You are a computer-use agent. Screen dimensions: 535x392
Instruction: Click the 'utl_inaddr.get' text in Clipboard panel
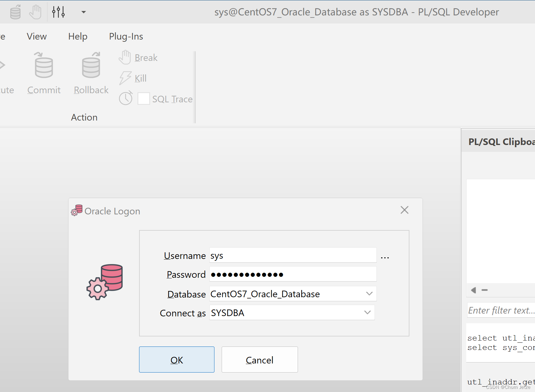[x=501, y=382]
